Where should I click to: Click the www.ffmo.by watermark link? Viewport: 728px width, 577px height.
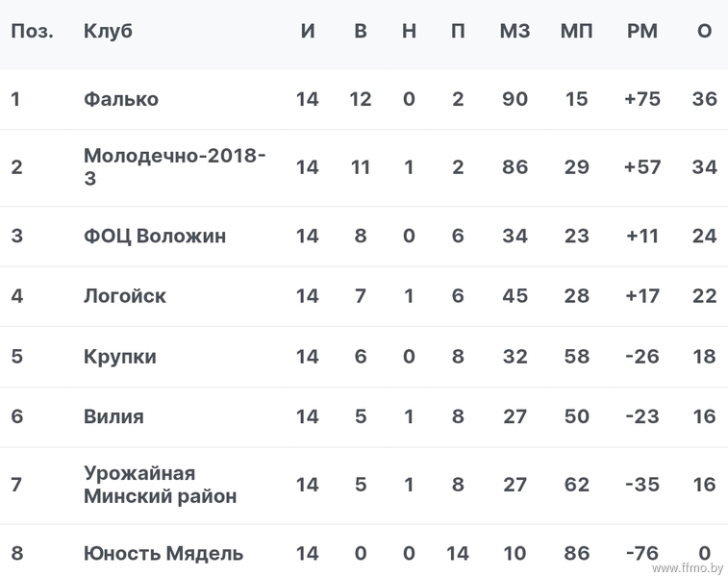pos(688,567)
